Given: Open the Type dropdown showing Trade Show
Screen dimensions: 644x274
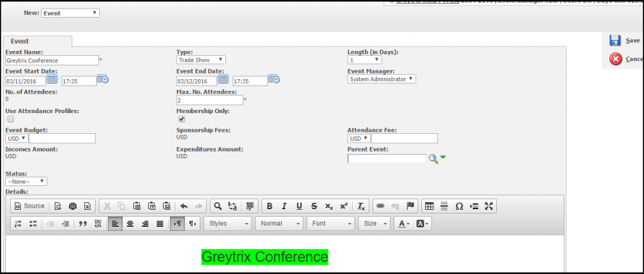Looking at the screenshot, I should click(201, 60).
